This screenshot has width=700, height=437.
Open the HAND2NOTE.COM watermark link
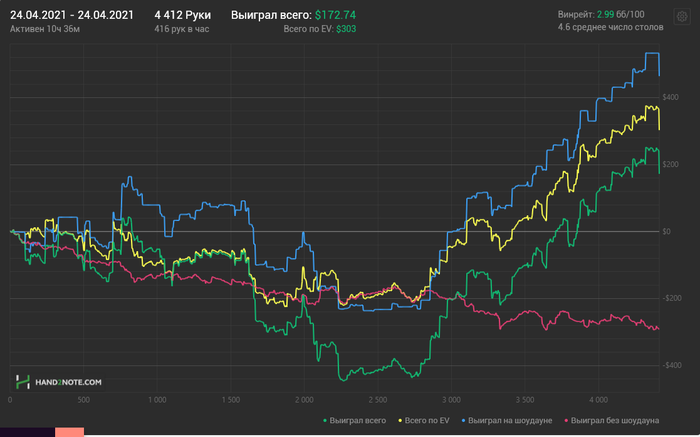(x=68, y=382)
